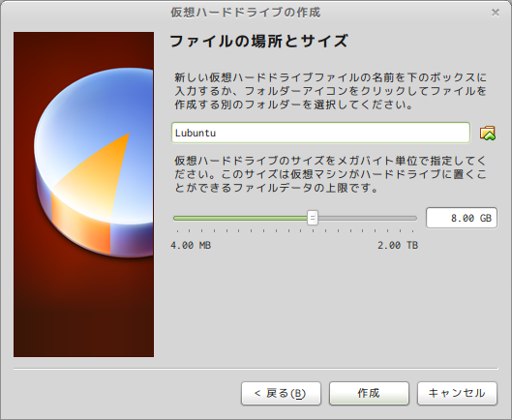Create the drive with the 作成 button
The height and width of the screenshot is (420, 512).
click(x=369, y=393)
